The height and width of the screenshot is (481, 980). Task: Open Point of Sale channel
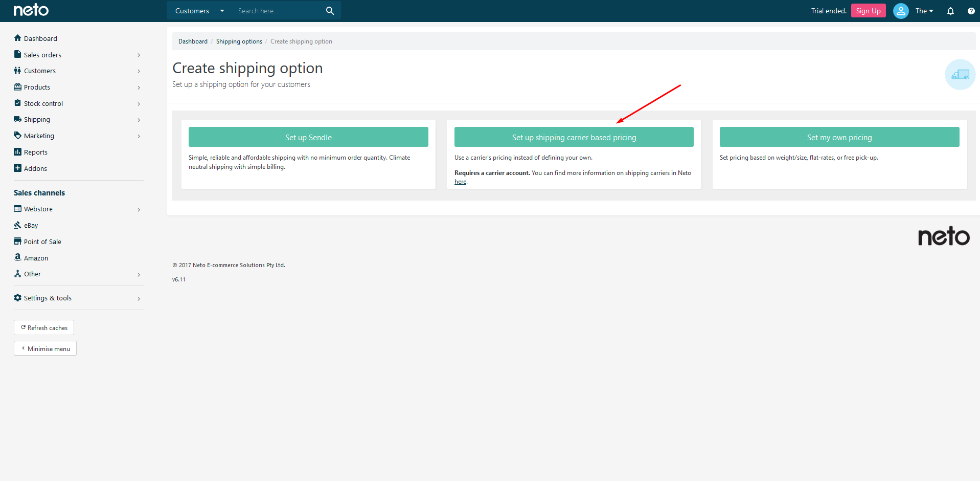pos(42,242)
